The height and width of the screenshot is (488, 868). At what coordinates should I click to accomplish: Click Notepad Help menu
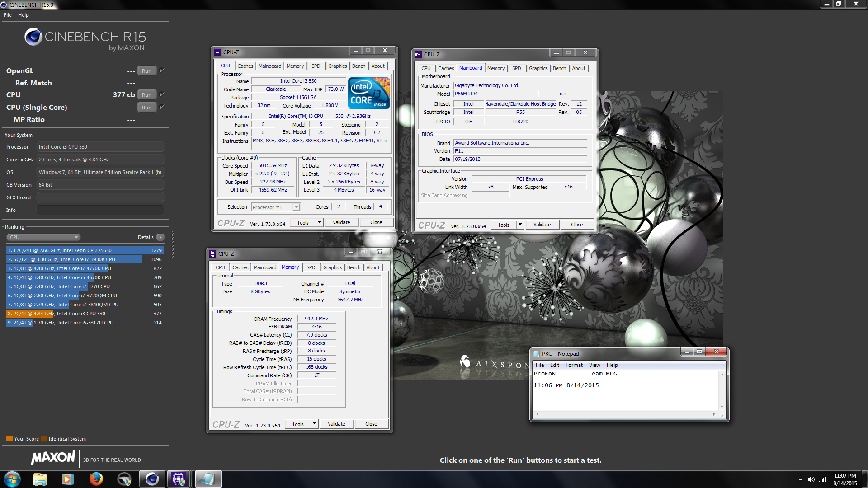click(x=612, y=365)
